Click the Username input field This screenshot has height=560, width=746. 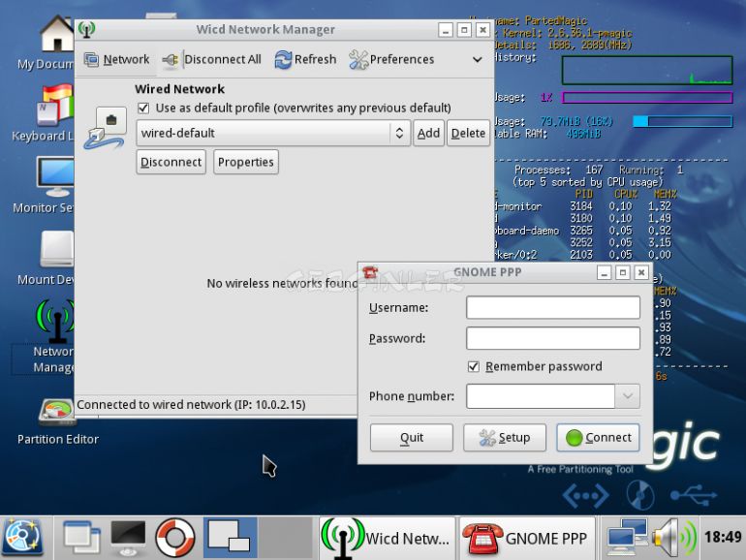[552, 308]
